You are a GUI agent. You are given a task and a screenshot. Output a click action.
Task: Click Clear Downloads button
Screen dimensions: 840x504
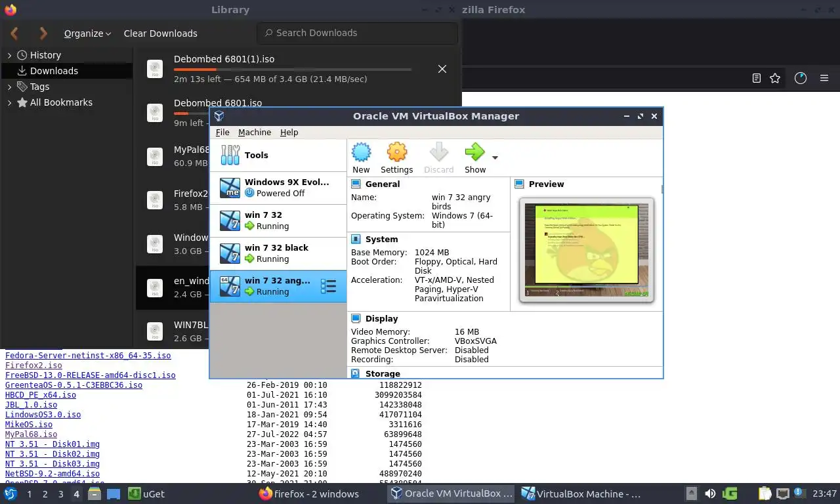[x=160, y=33]
